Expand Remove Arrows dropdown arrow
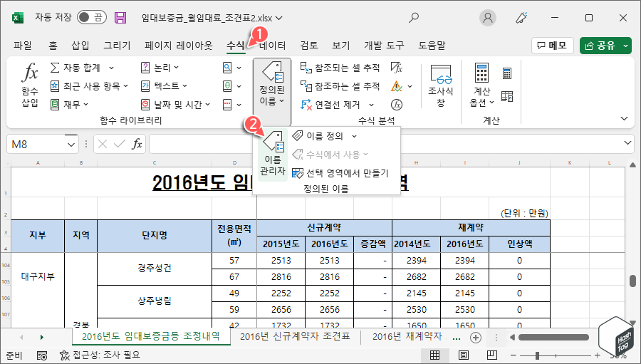Image resolution: width=641 pixels, height=364 pixels. [371, 105]
